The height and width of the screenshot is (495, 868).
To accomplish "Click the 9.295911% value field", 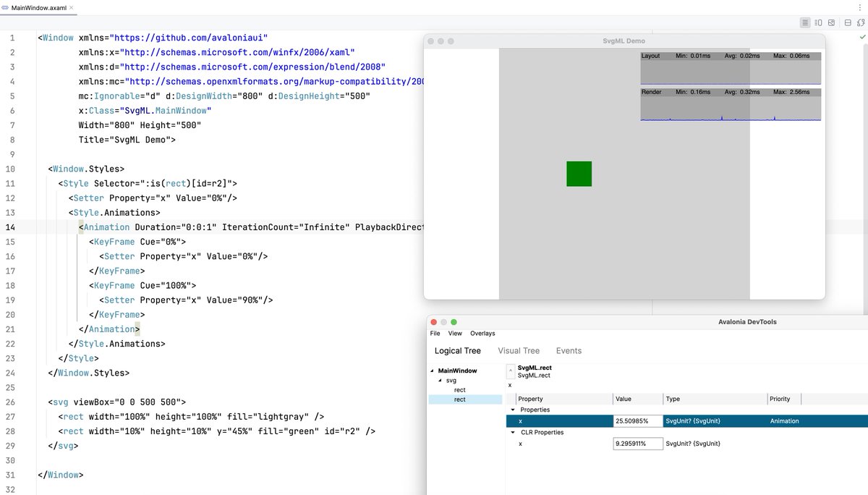I will click(637, 443).
